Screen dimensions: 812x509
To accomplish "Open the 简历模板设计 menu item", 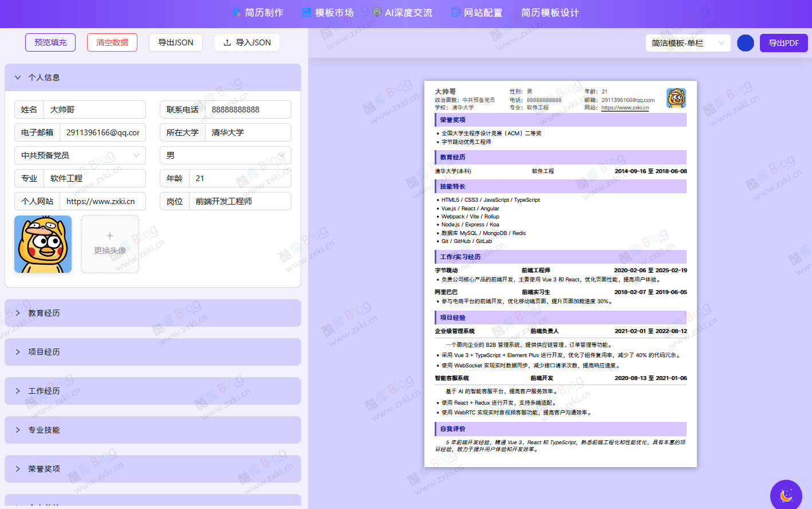I will [x=550, y=13].
